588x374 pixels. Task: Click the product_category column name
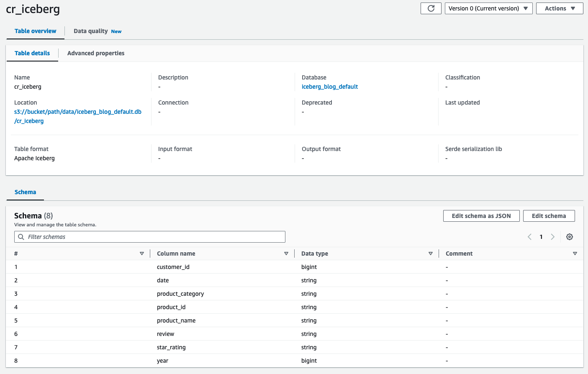pyautogui.click(x=180, y=294)
